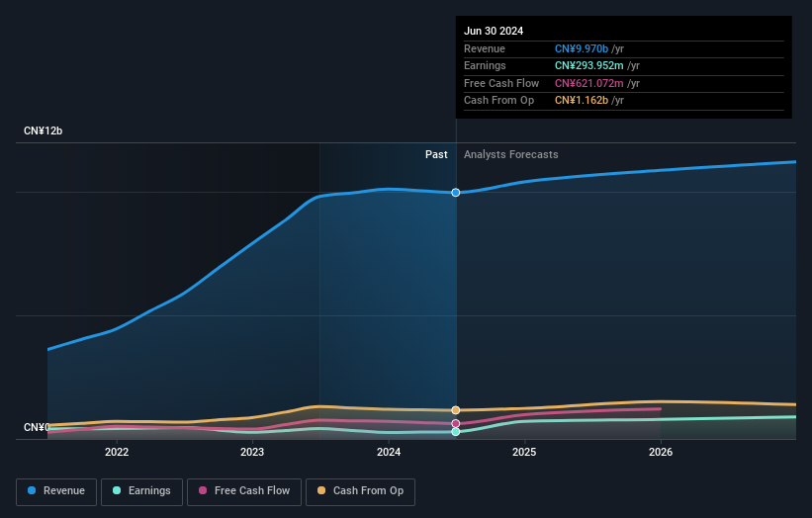Click the Earnings row label in tooltip
The width and height of the screenshot is (812, 518).
(x=485, y=65)
